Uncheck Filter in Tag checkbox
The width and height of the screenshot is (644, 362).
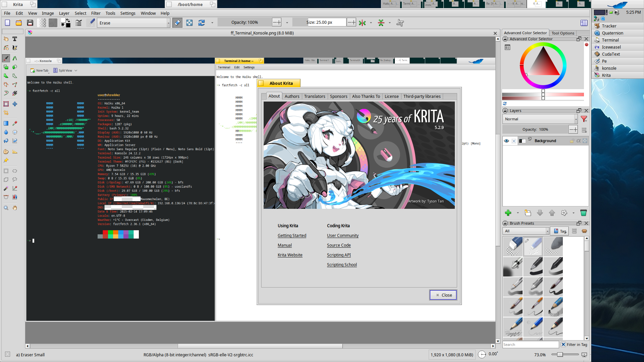coord(563,345)
